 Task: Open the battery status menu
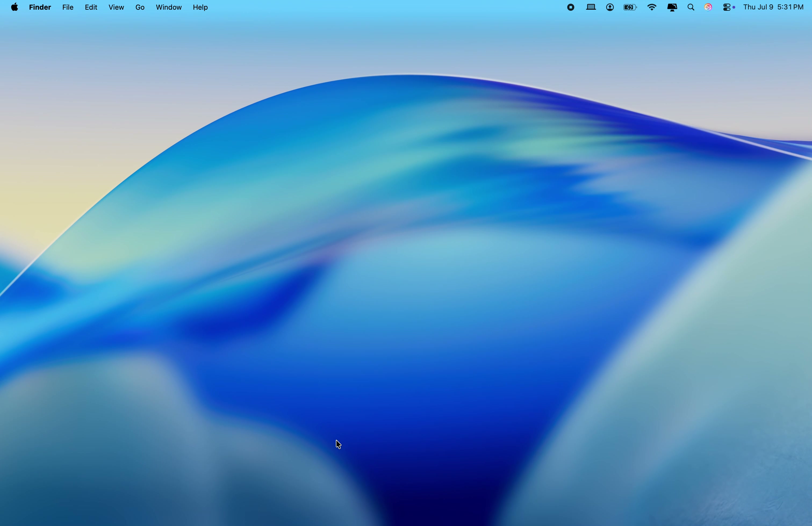pyautogui.click(x=630, y=7)
